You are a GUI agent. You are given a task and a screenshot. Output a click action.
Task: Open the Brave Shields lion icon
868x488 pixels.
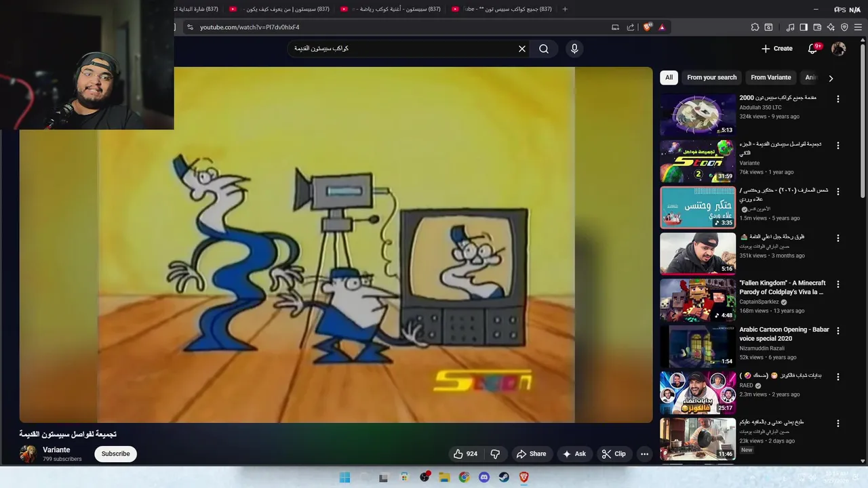point(648,27)
